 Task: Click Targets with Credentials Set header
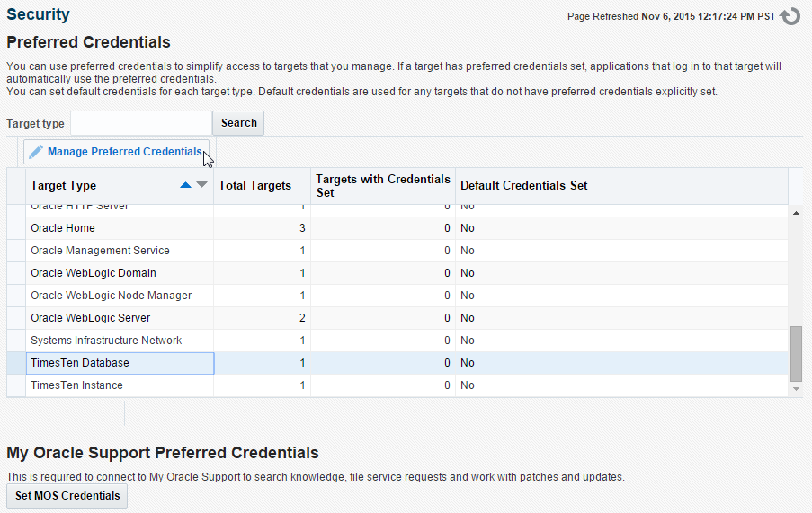pos(383,186)
